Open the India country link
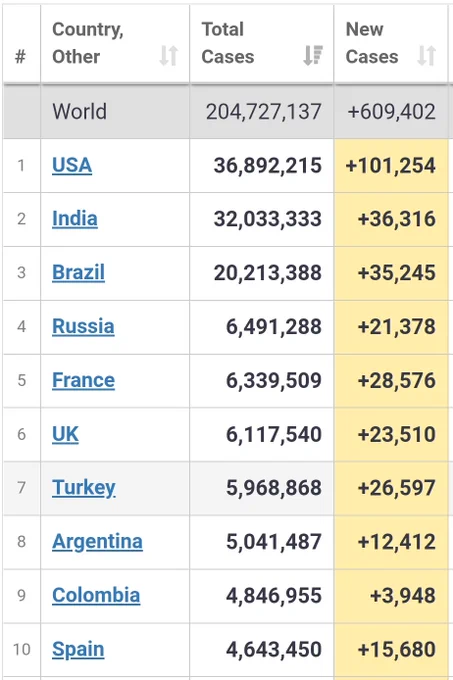Image resolution: width=453 pixels, height=680 pixels. 75,219
